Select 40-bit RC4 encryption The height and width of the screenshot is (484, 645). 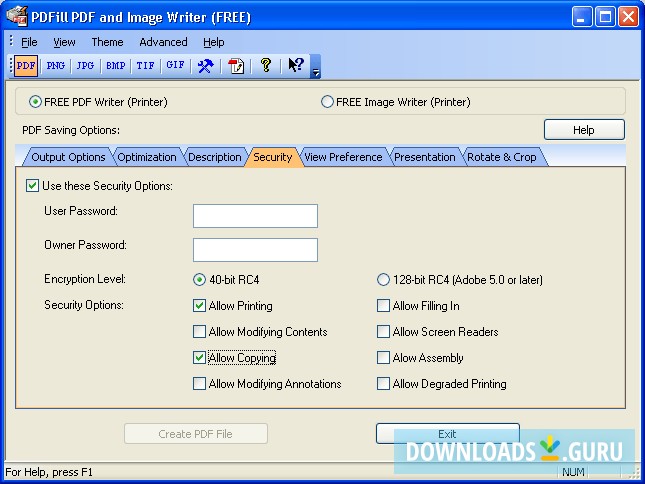(x=199, y=280)
